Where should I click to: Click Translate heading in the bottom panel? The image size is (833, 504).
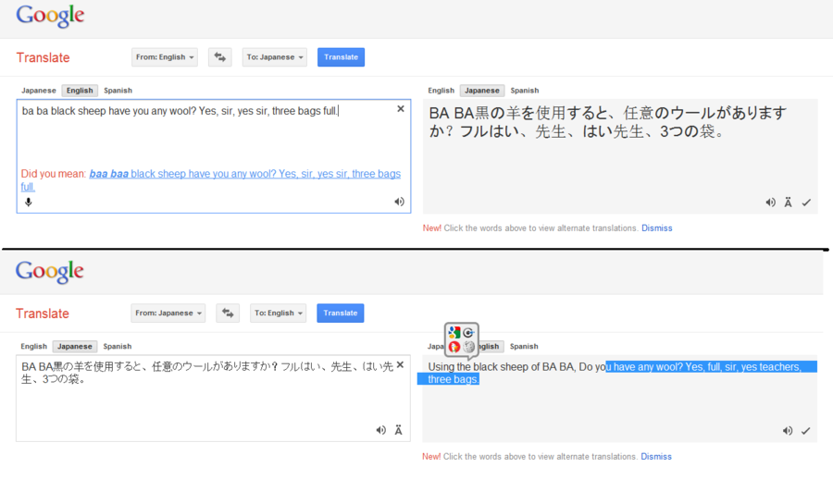coord(43,313)
